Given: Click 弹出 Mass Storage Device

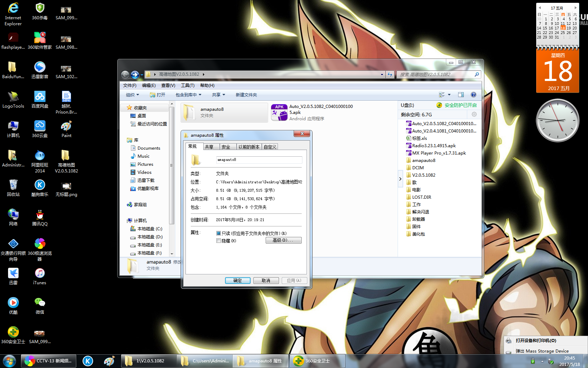Looking at the screenshot, I should click(542, 351).
